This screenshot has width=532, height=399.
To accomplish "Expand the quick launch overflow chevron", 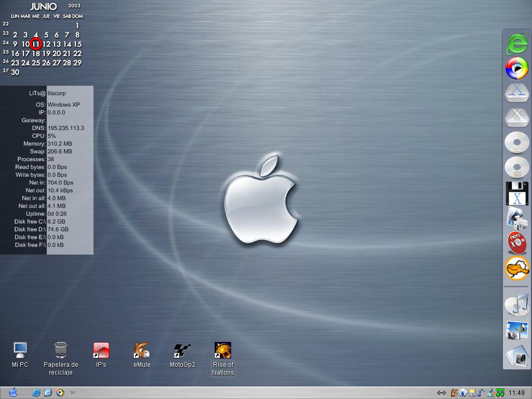I will click(72, 393).
